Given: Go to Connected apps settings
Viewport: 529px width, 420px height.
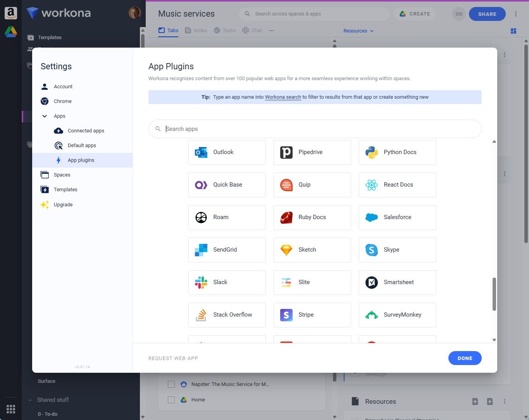Looking at the screenshot, I should pos(86,131).
